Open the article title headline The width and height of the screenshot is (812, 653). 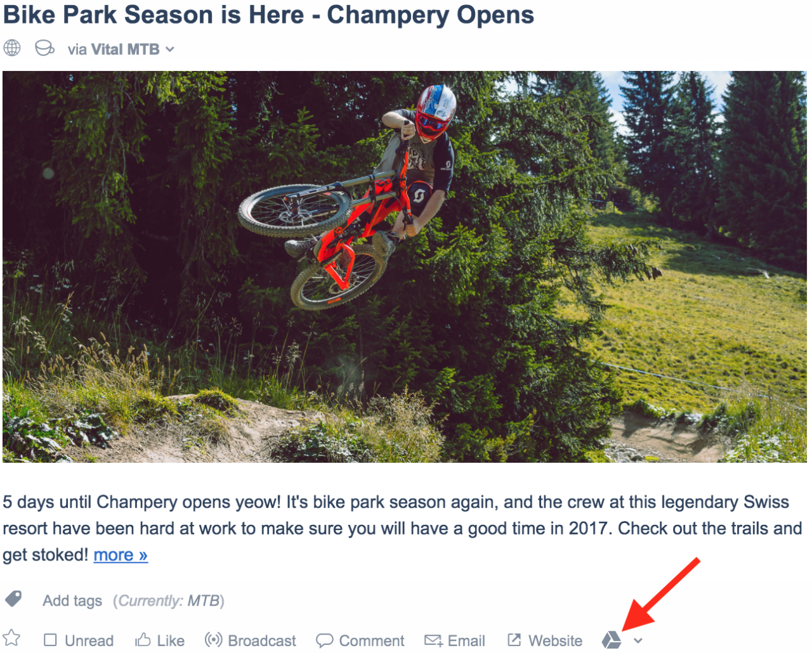[x=268, y=15]
